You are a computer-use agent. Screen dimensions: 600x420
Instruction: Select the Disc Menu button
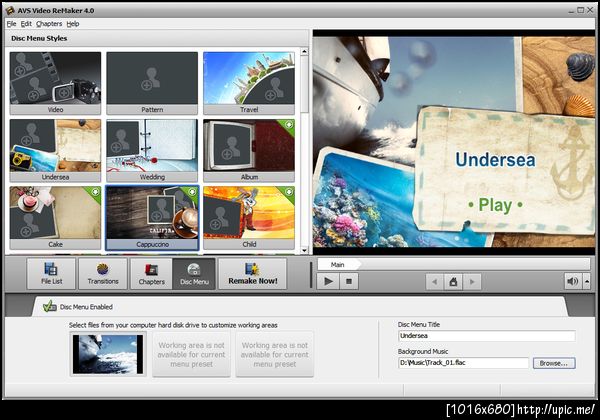pyautogui.click(x=194, y=273)
